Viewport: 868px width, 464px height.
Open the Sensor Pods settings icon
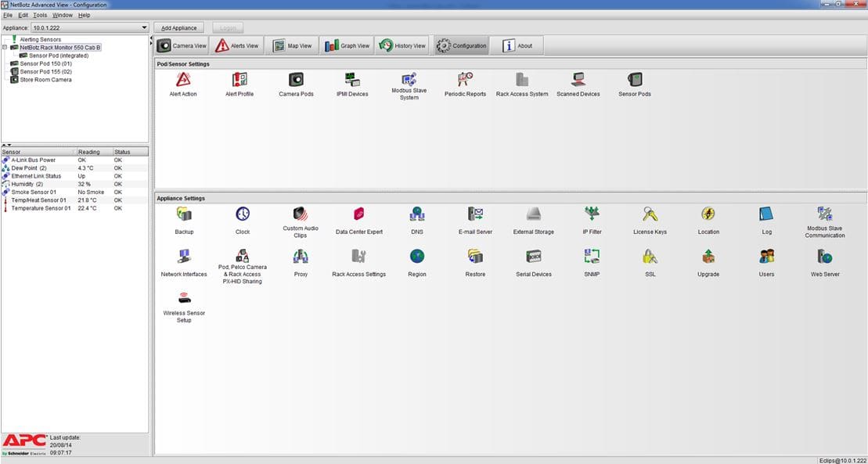click(635, 80)
